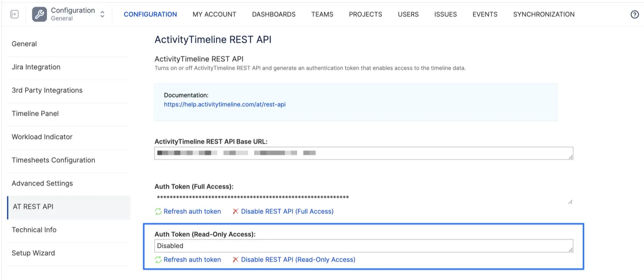Switch to the SYNCHRONIZATION tab
Screen dimensions: 644x280
pos(543,14)
